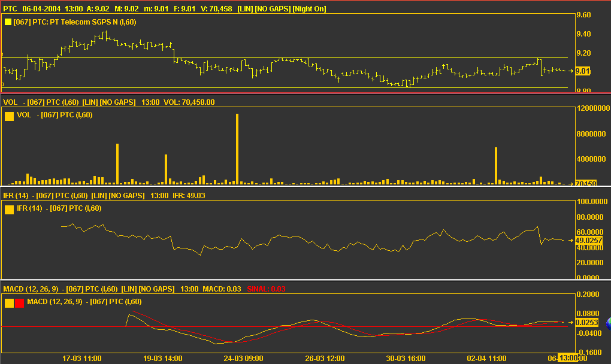Click the -0.0400 MACD axis label

click(588, 333)
